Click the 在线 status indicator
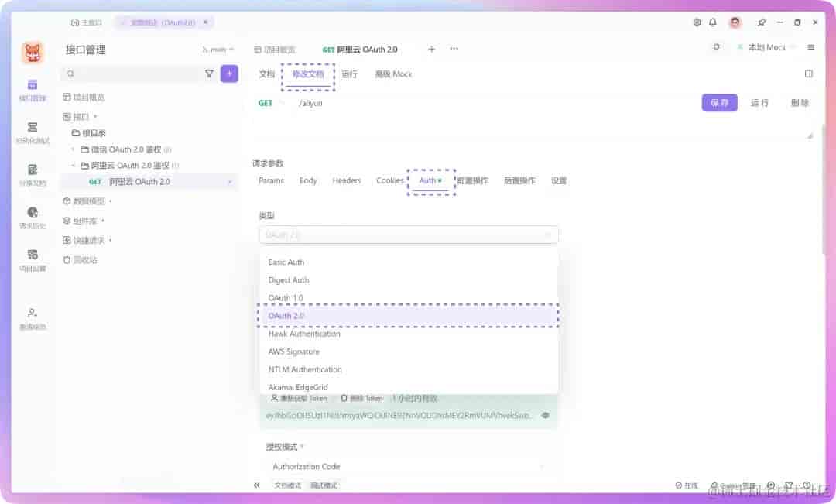Image resolution: width=836 pixels, height=504 pixels. click(687, 485)
